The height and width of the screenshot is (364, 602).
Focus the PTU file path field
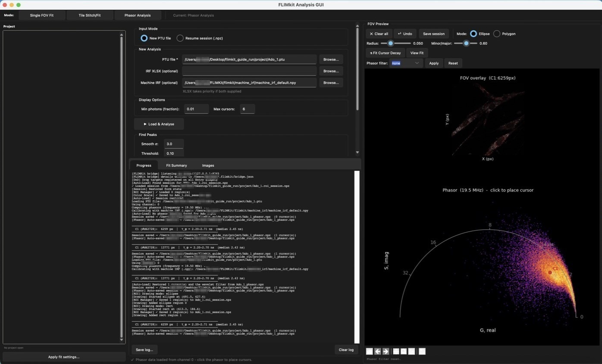249,59
